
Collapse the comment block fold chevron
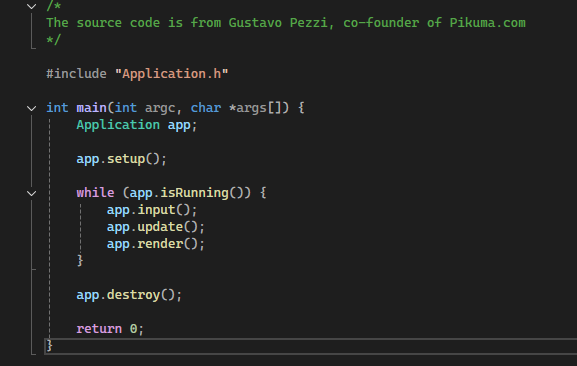[32, 6]
